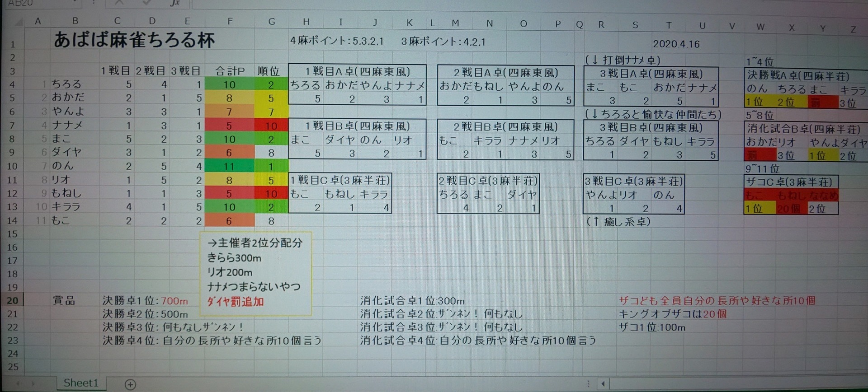The height and width of the screenshot is (392, 868).
Task: Click the 決勝卓2位:500m prize cell
Action: [x=145, y=314]
